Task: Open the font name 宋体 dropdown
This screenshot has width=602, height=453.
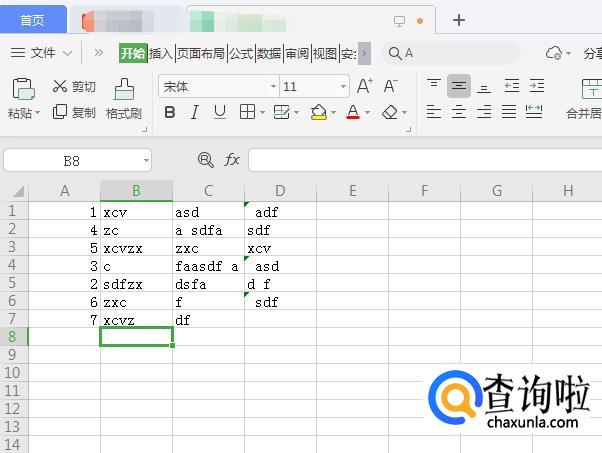Action: point(273,86)
